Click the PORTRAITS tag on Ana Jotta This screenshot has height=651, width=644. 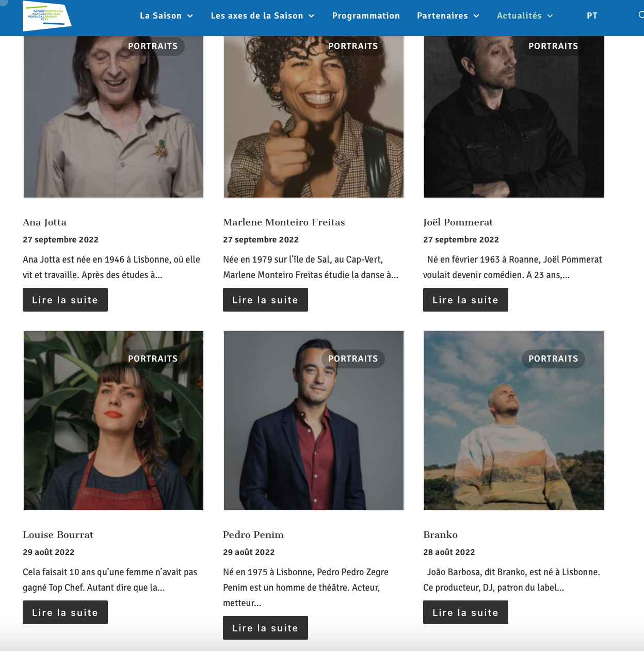pyautogui.click(x=153, y=46)
